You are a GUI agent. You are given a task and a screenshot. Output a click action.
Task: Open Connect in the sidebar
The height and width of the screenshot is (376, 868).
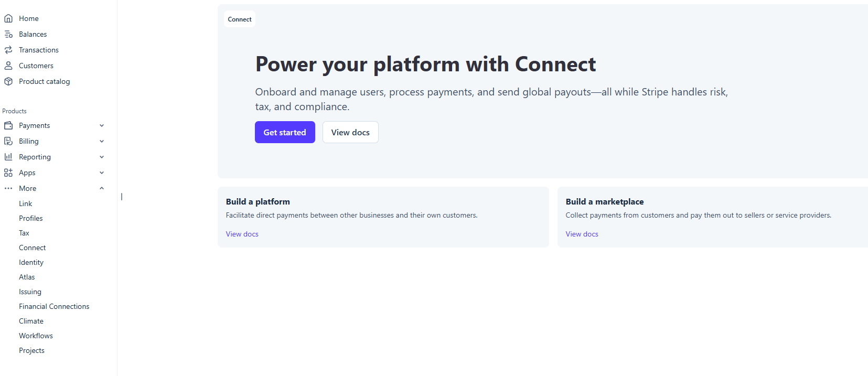(x=33, y=248)
